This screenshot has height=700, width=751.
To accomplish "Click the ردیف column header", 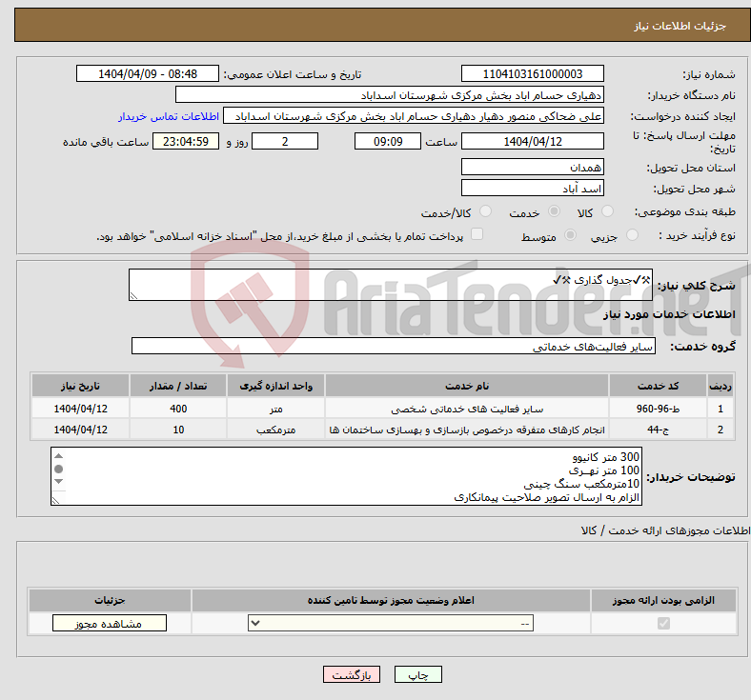I will tap(721, 386).
